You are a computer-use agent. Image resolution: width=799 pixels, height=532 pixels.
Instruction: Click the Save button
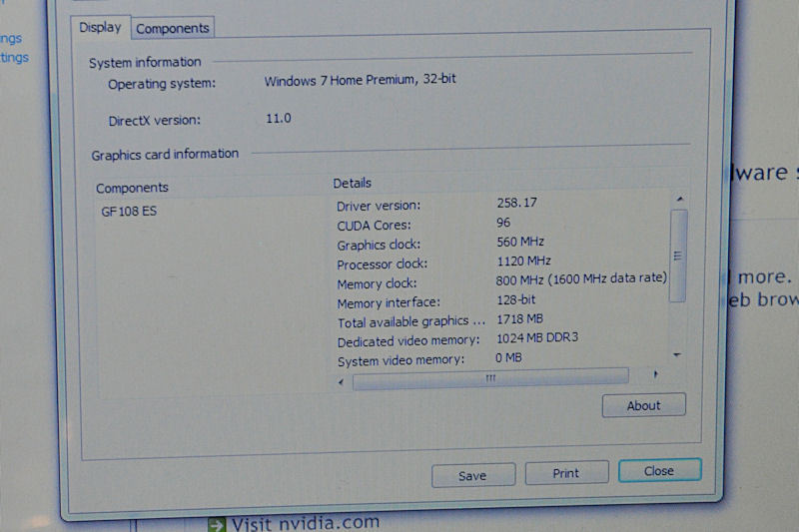pyautogui.click(x=472, y=475)
